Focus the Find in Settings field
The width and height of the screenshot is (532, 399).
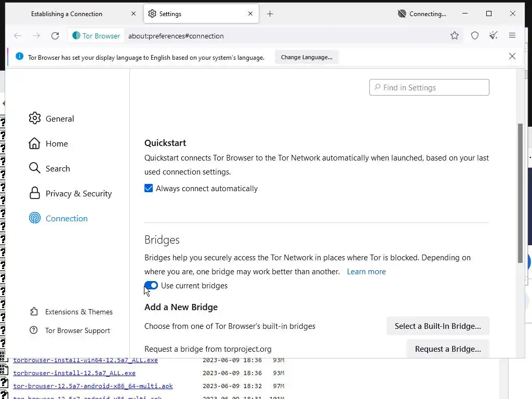coord(429,88)
